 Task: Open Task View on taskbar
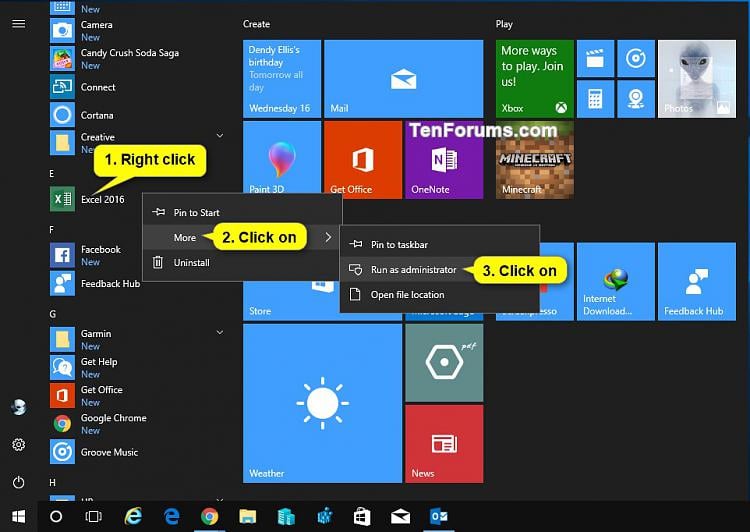click(94, 516)
